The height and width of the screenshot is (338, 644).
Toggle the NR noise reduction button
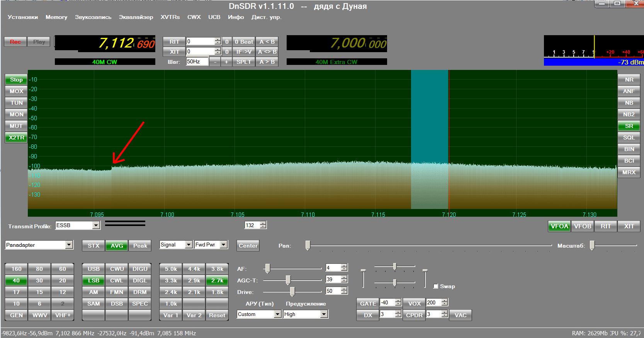tap(629, 80)
